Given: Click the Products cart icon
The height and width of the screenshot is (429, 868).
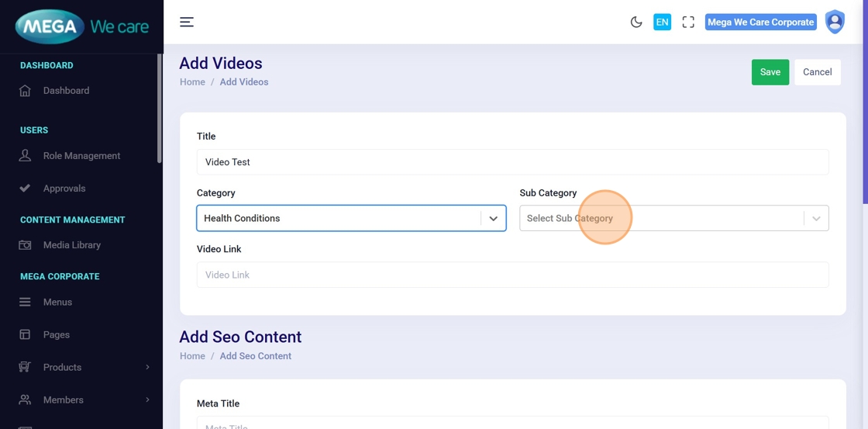Looking at the screenshot, I should click(25, 367).
